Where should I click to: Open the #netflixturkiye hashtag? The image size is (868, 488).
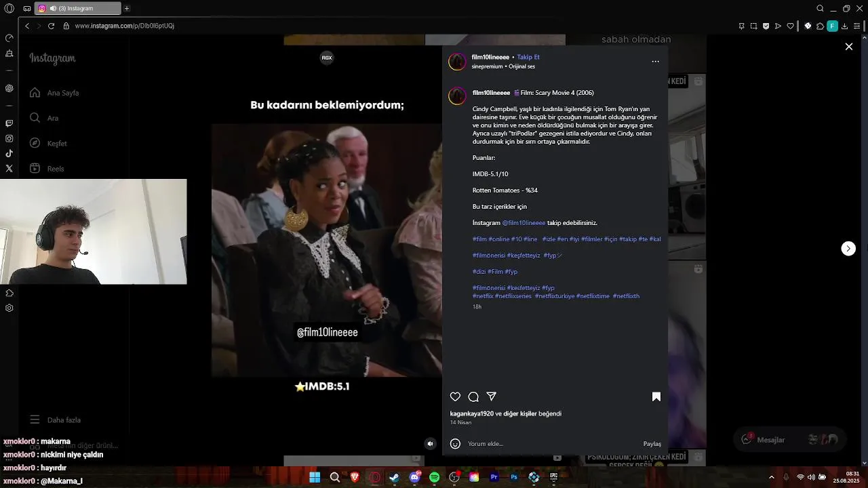(554, 296)
